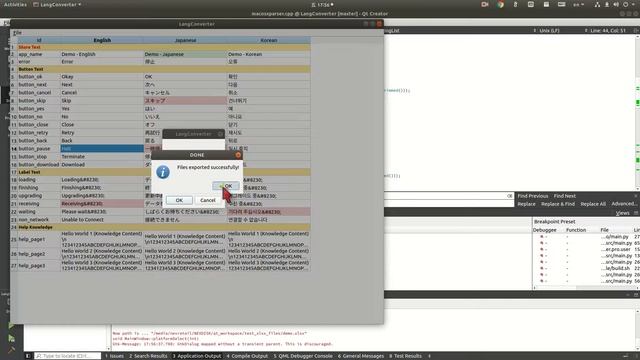
Task: Click the clock in the top bar
Action: pos(323,4)
